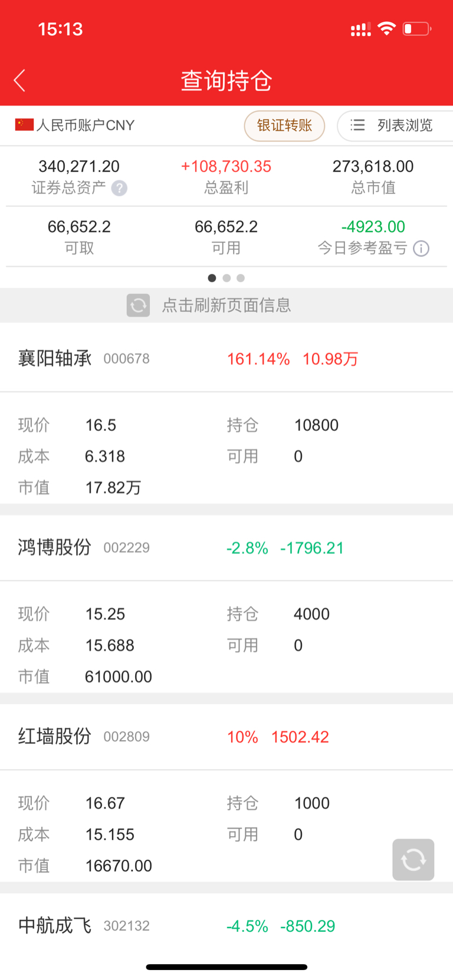The image size is (453, 980).
Task: Tap the China flag account icon
Action: pos(24,124)
